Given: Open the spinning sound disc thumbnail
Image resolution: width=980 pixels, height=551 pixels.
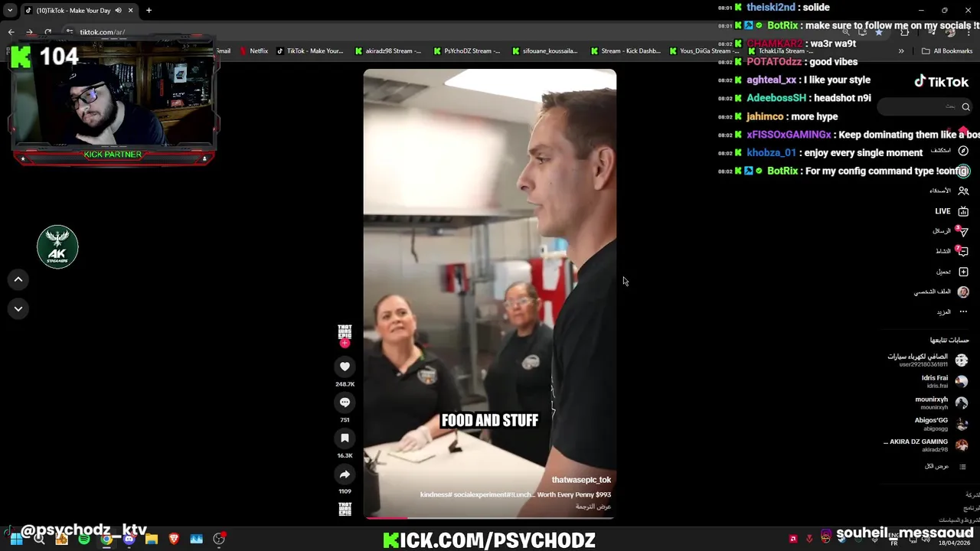Looking at the screenshot, I should pyautogui.click(x=345, y=509).
